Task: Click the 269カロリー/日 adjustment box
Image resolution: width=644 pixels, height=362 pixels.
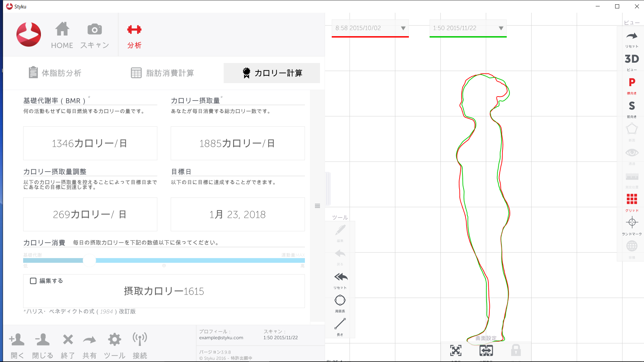Action: 90,215
